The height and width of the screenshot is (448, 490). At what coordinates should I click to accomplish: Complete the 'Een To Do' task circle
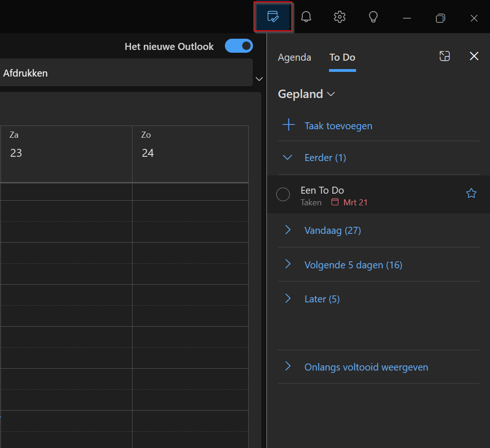[283, 194]
